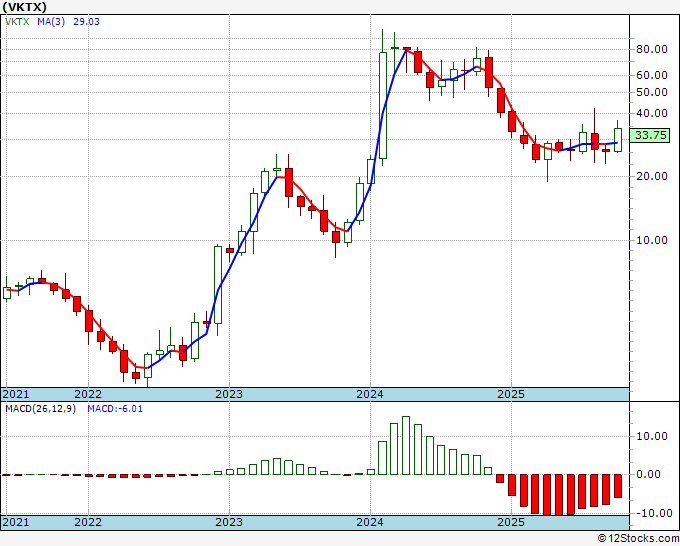
Task: Click the 2023 label on price timeline
Action: [229, 394]
